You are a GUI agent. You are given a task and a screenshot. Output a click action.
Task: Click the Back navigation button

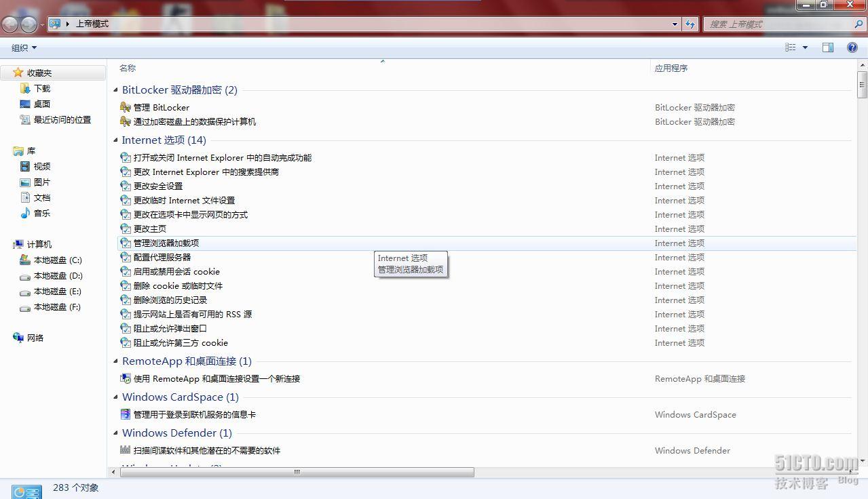pos(10,24)
